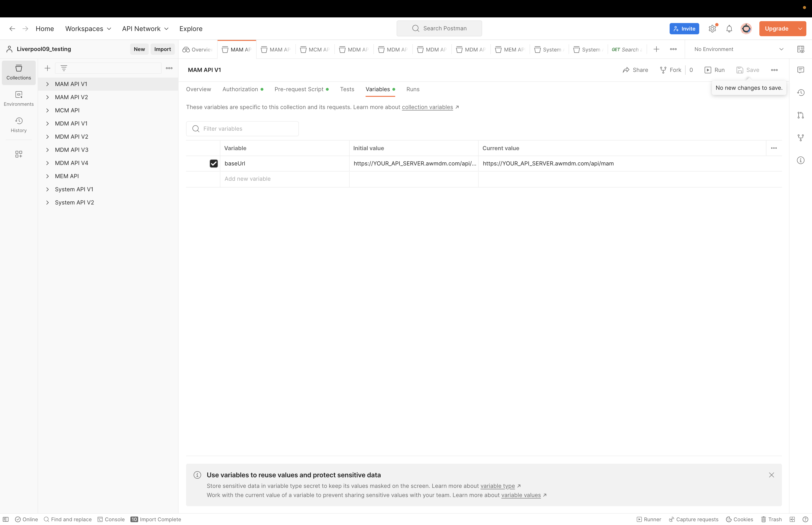Click the Invite button

(x=684, y=28)
